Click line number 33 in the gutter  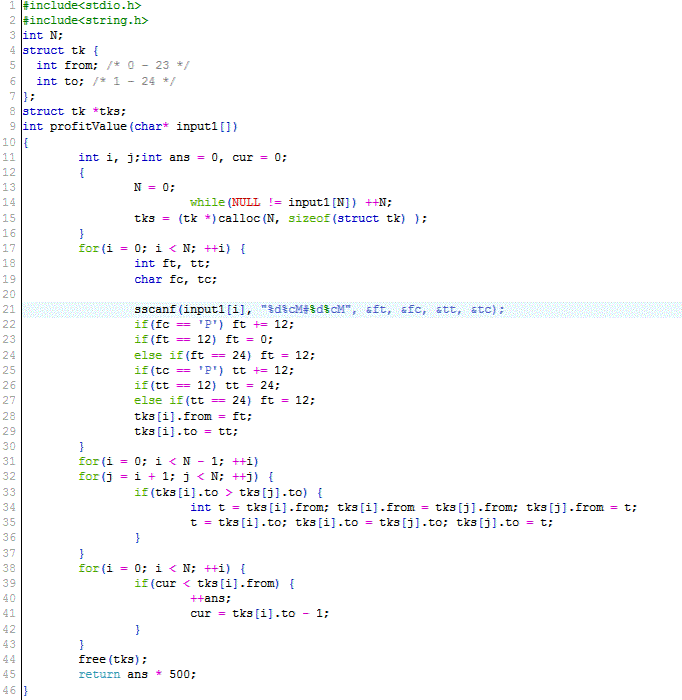tap(9, 492)
